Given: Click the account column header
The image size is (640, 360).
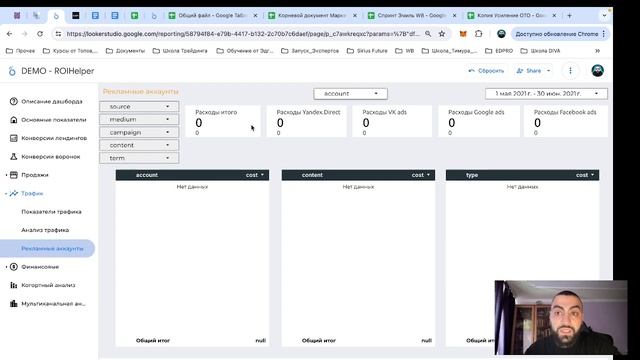Looking at the screenshot, I should [147, 175].
